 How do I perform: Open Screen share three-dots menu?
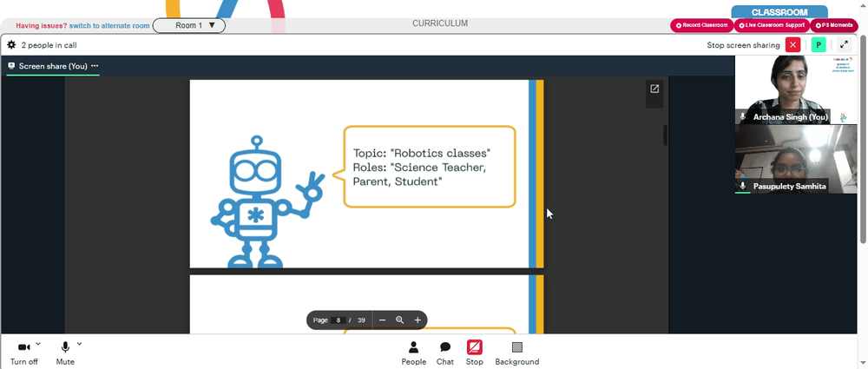tap(95, 66)
